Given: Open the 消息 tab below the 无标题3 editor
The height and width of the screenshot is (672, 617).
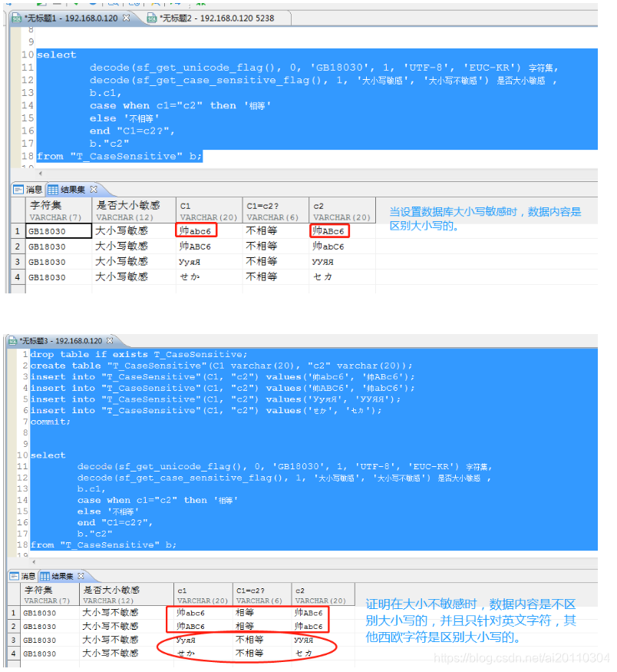Looking at the screenshot, I should coord(23,576).
